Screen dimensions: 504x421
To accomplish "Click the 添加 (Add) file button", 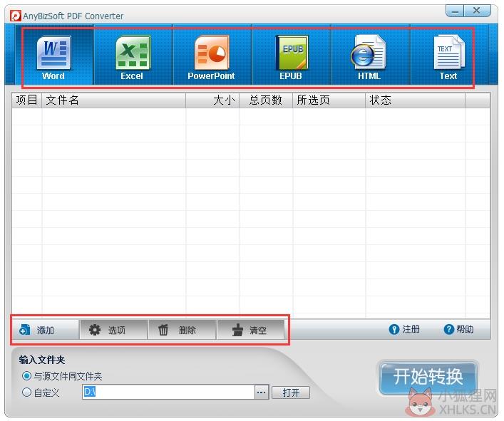I will click(45, 330).
